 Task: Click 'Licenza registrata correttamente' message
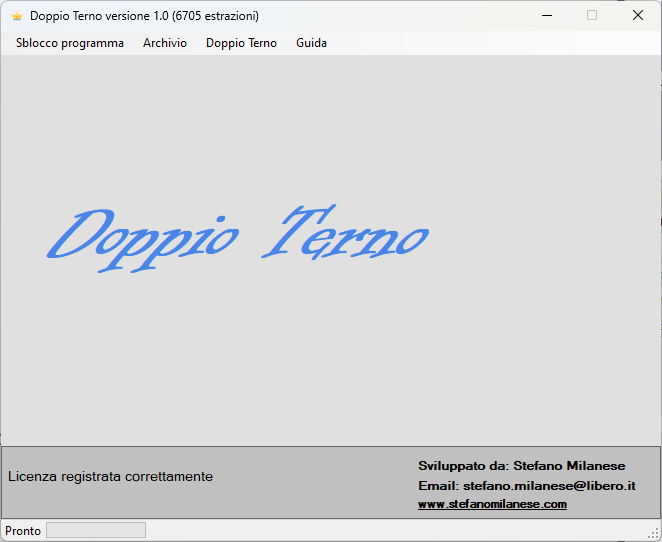click(111, 476)
